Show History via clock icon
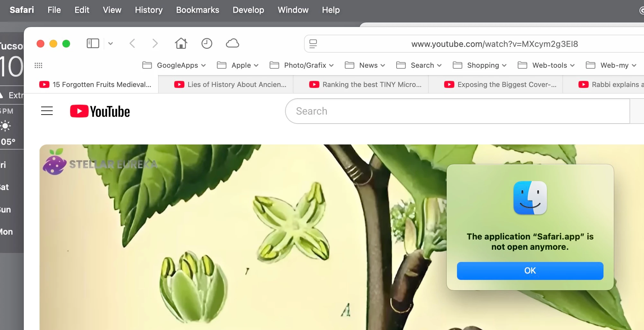 click(x=207, y=43)
